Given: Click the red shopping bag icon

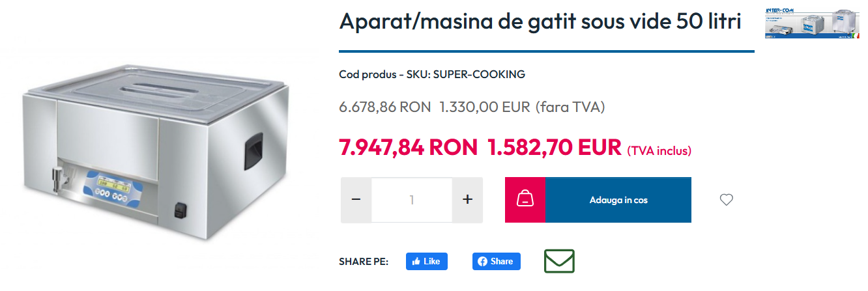Looking at the screenshot, I should click(525, 200).
